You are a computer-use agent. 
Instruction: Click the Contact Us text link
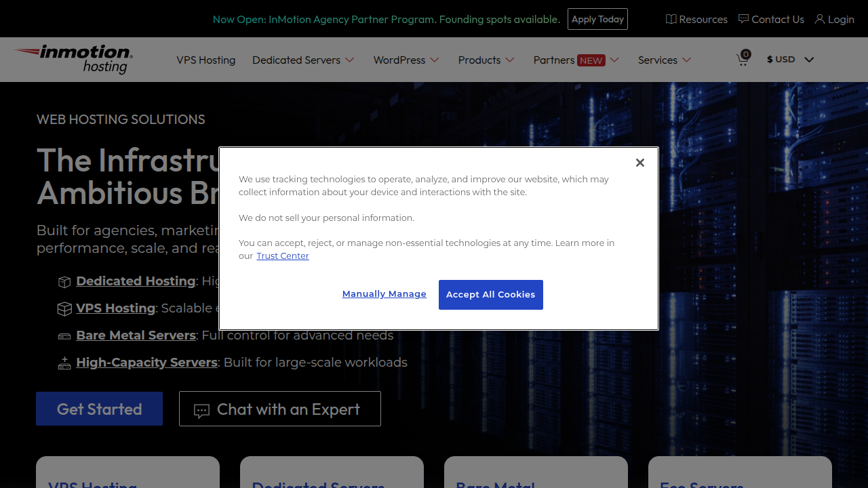(x=778, y=19)
